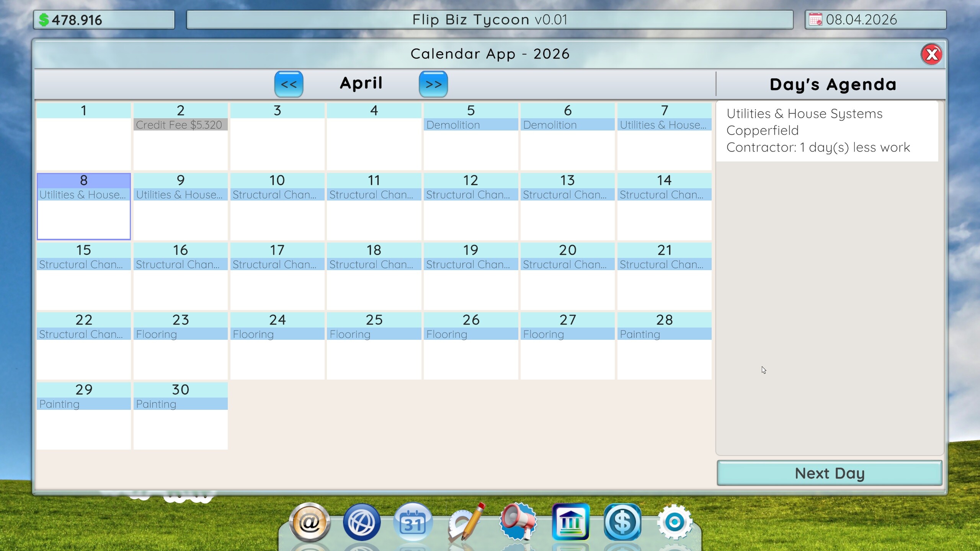Select Painting entry on April 30
Viewport: 980px width, 551px height.
(180, 404)
